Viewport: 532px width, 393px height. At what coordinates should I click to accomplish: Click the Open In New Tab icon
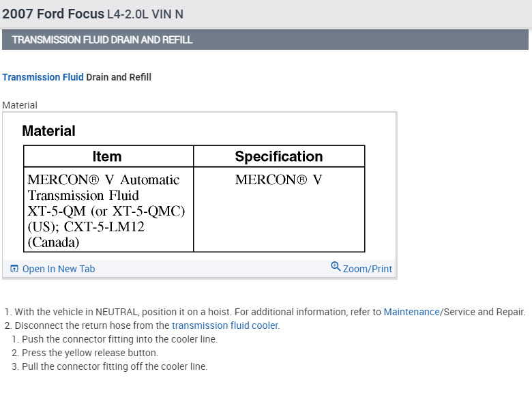pos(14,269)
